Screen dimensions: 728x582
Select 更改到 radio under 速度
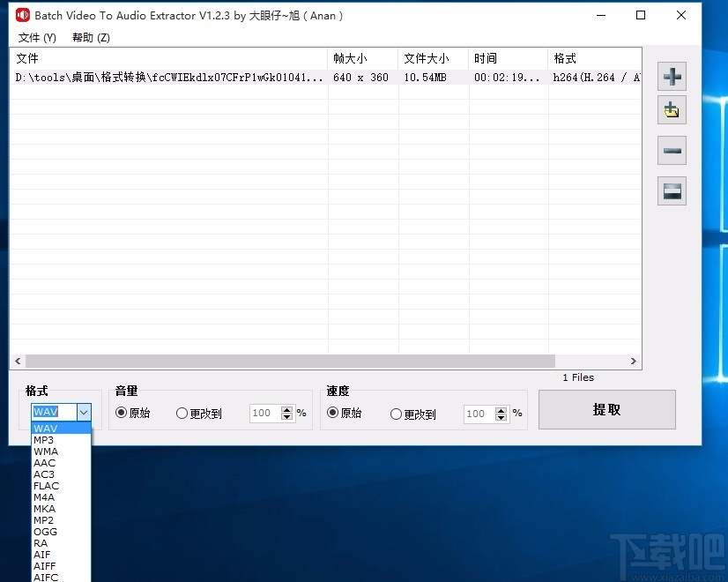click(x=395, y=414)
